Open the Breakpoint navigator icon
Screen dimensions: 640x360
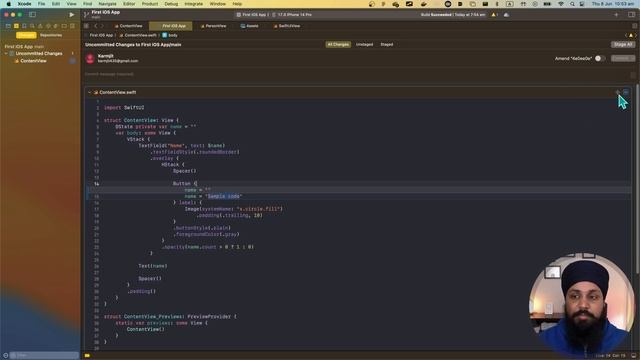(64, 26)
